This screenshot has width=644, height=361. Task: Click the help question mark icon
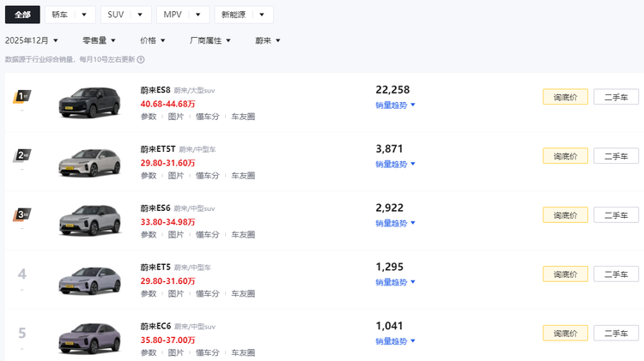click(141, 60)
